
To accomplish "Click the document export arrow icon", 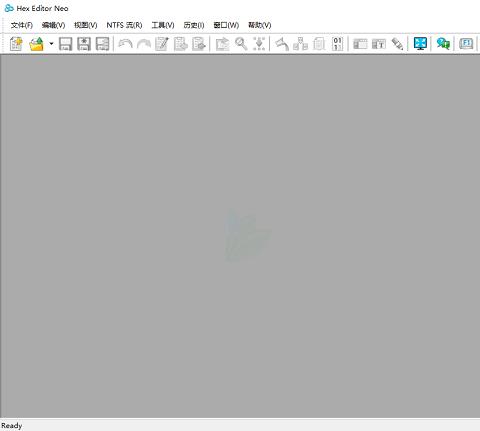I will click(x=199, y=44).
